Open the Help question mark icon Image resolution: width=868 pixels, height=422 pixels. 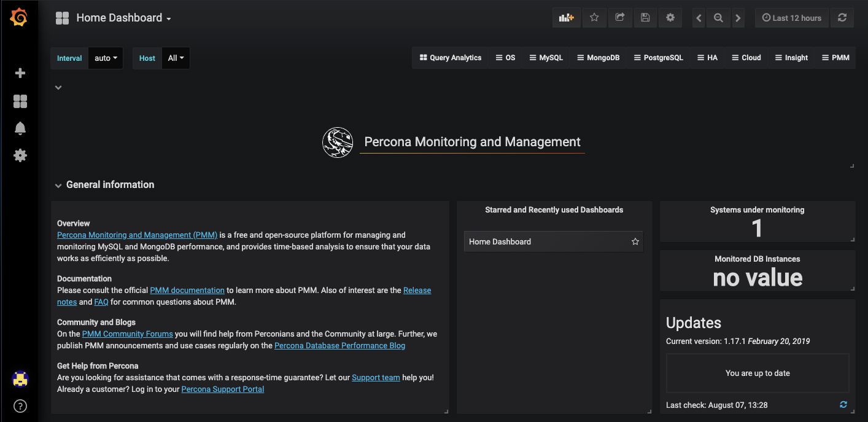20,406
